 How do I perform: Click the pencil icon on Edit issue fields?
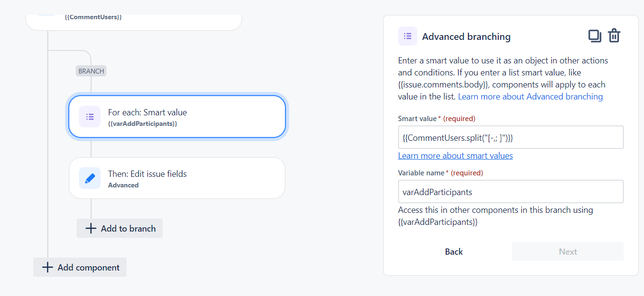click(90, 178)
